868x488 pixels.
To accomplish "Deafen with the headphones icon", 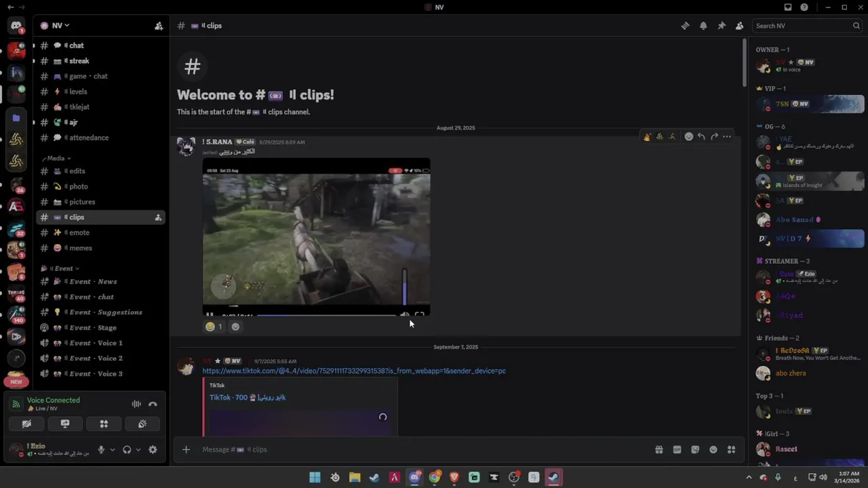I will click(127, 449).
